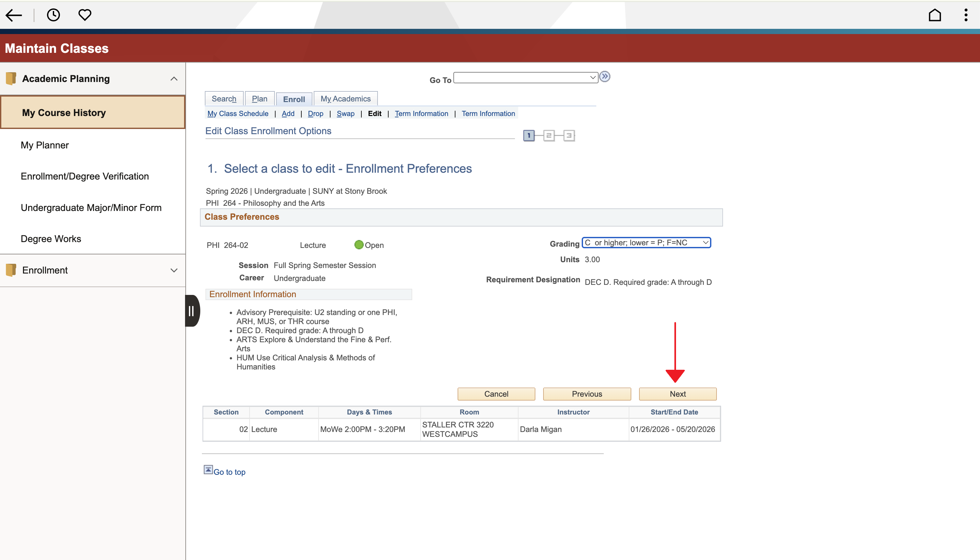Click the Room column header
Image resolution: width=980 pixels, height=560 pixels.
click(x=469, y=412)
